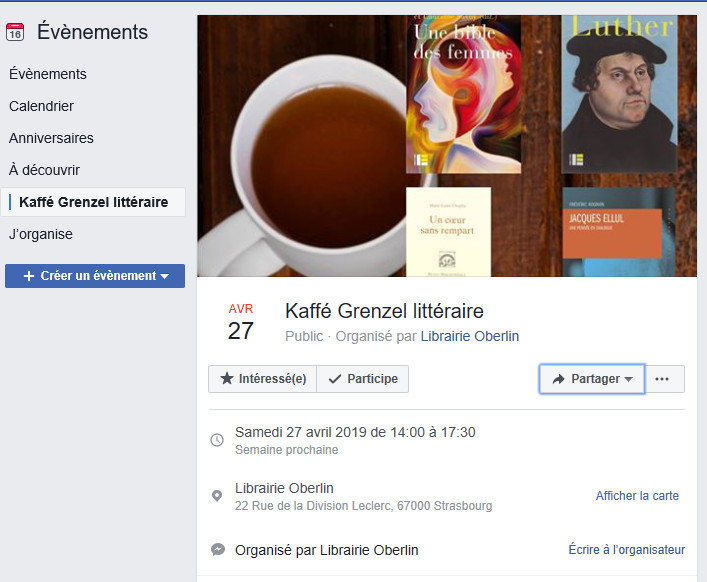Mark event as Intéressé(e)
This screenshot has width=707, height=582.
[x=262, y=379]
